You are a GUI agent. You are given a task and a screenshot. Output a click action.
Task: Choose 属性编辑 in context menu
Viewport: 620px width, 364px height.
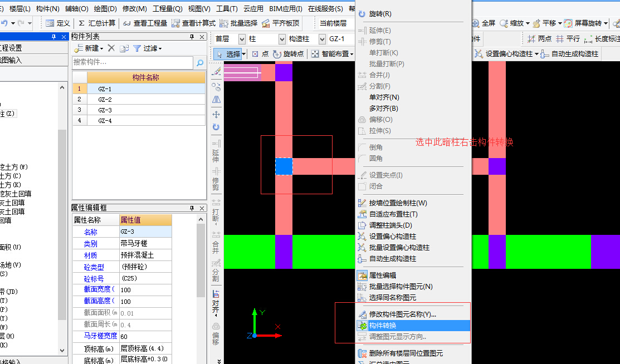(382, 276)
